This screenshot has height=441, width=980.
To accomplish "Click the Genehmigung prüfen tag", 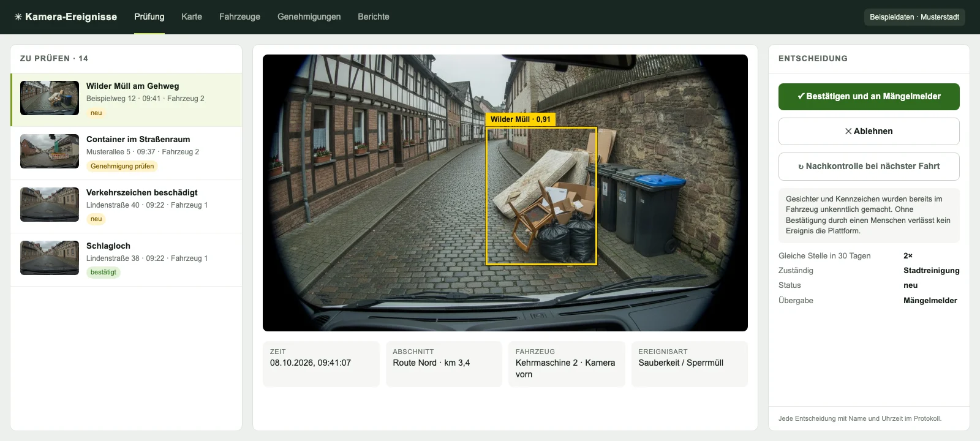I will tap(123, 166).
